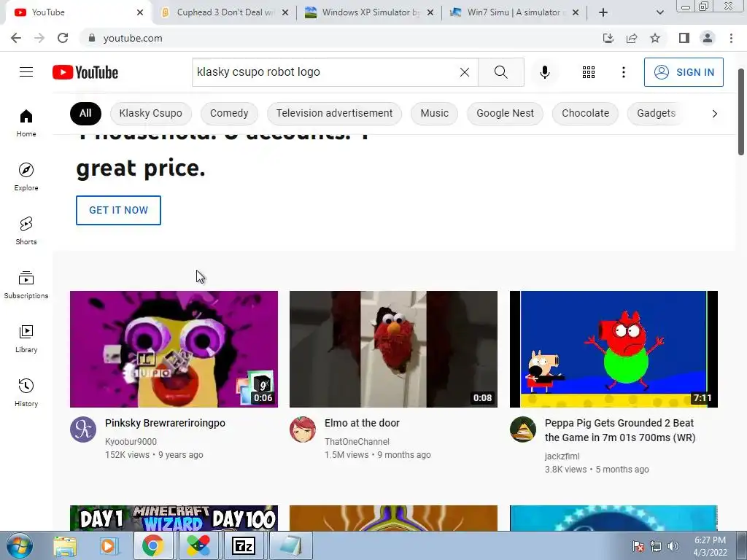This screenshot has height=560, width=747.
Task: Select the Google Nest filter chip
Action: point(505,113)
